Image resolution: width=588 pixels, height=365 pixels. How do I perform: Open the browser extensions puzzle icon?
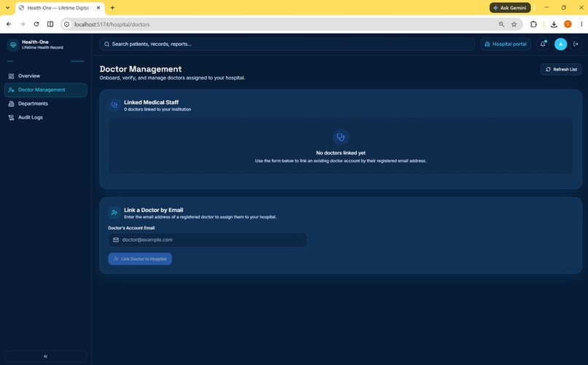click(x=533, y=24)
